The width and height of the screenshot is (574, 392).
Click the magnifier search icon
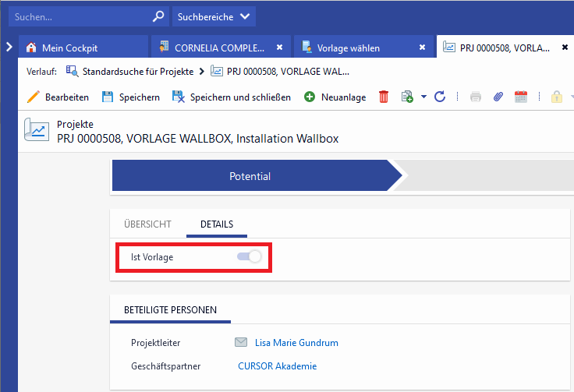click(158, 16)
